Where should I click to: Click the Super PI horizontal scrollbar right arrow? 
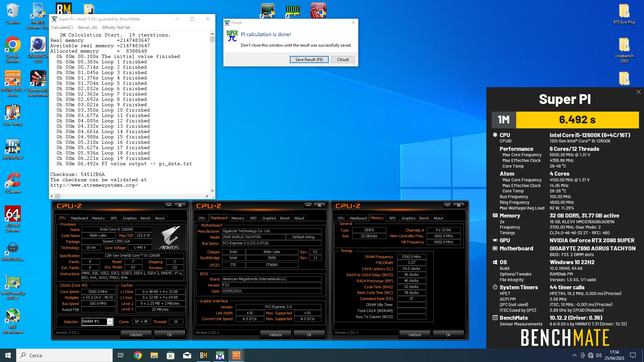click(x=207, y=196)
